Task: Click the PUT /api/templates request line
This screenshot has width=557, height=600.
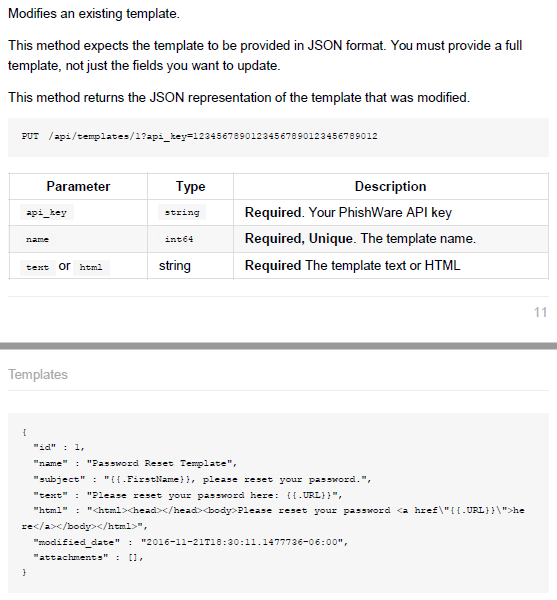Action: (x=199, y=136)
